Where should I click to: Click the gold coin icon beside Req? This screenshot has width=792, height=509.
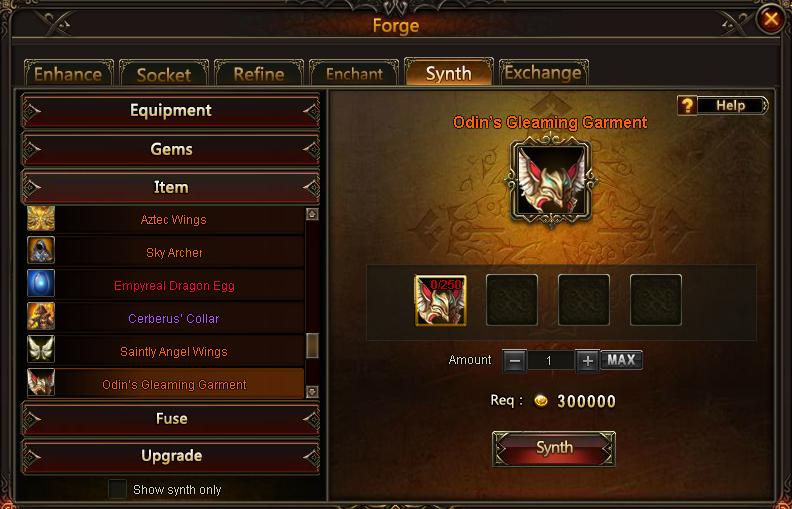[541, 401]
